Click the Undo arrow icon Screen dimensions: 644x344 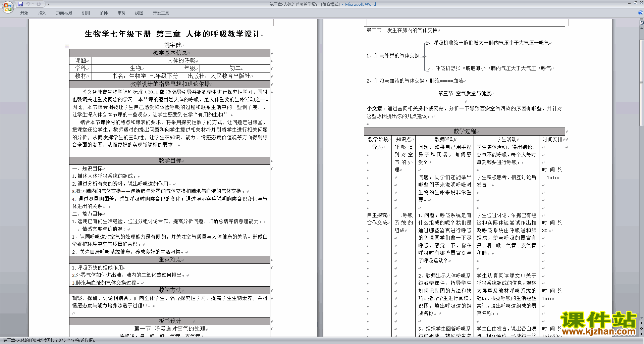[x=28, y=4]
